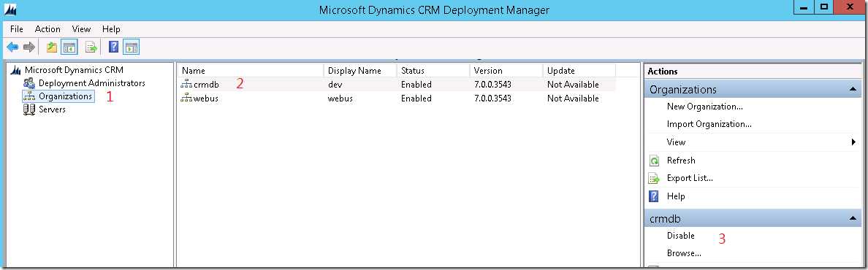
Task: Sort by the Name column header
Action: pyautogui.click(x=251, y=71)
